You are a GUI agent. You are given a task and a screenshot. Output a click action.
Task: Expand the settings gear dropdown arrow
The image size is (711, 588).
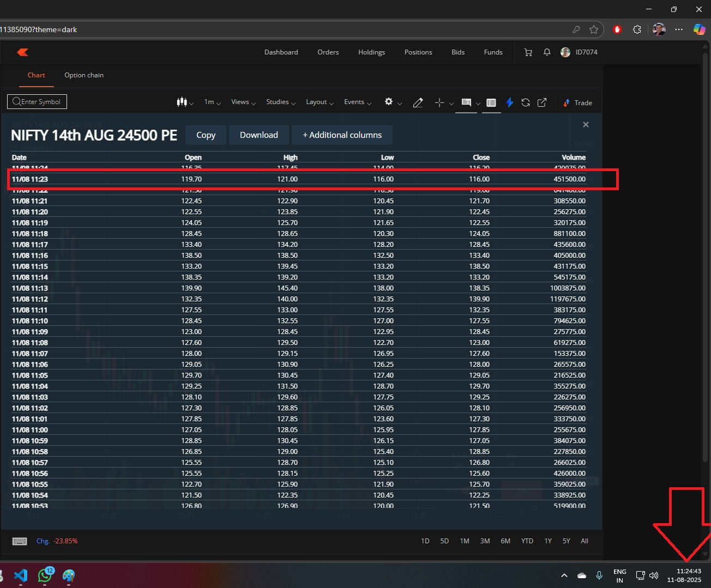(x=400, y=104)
